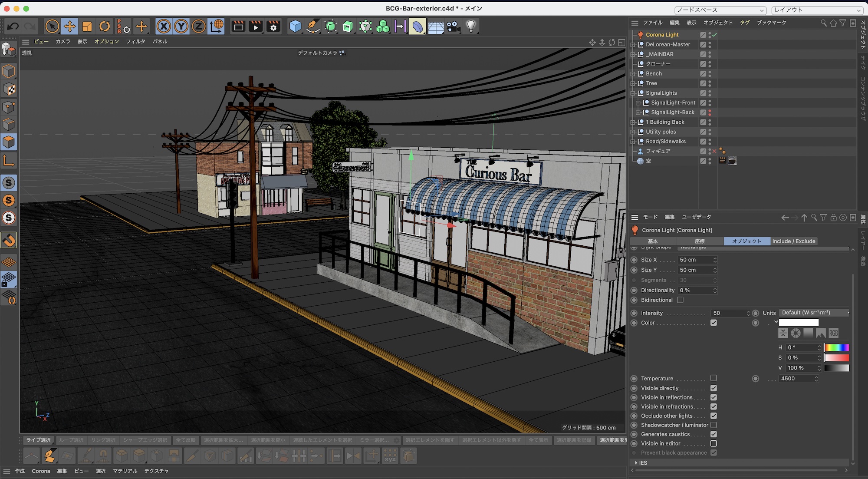Select the Pen spline tool
Screen dimensions: 868x479
pyautogui.click(x=313, y=26)
